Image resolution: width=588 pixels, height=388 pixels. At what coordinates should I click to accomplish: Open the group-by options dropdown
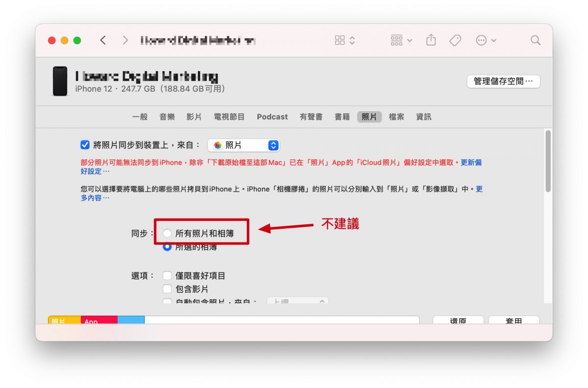(x=401, y=40)
